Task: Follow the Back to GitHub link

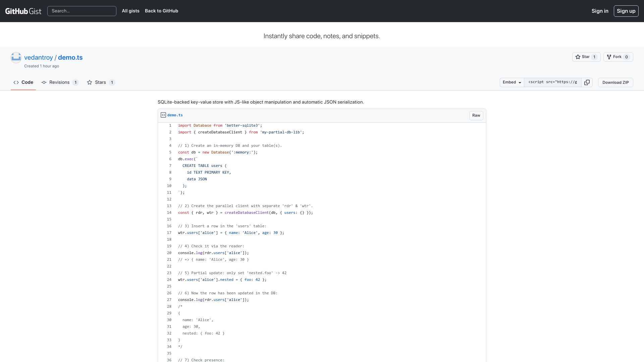Action: (x=161, y=11)
